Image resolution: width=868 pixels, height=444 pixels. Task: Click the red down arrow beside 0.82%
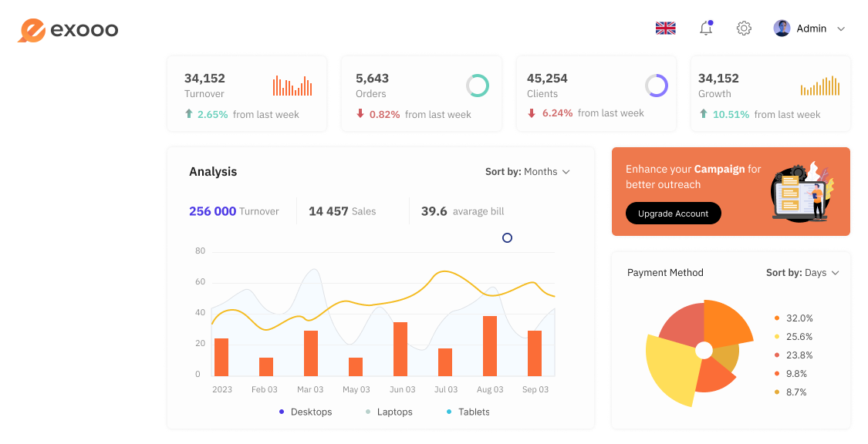(x=360, y=114)
